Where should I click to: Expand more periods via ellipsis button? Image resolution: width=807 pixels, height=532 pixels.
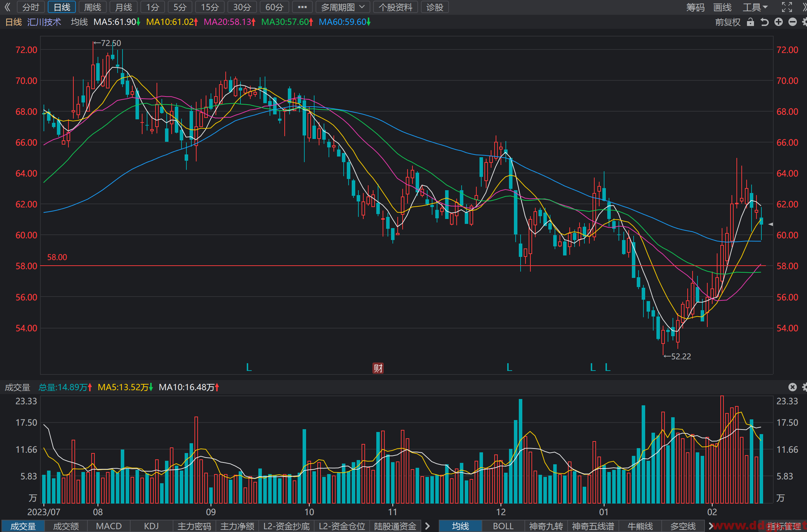[x=302, y=7]
